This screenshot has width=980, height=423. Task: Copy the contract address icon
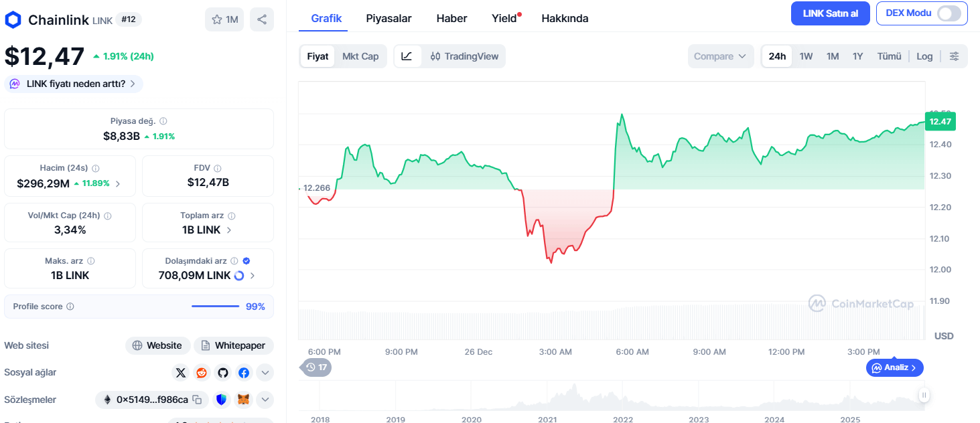coord(197,400)
